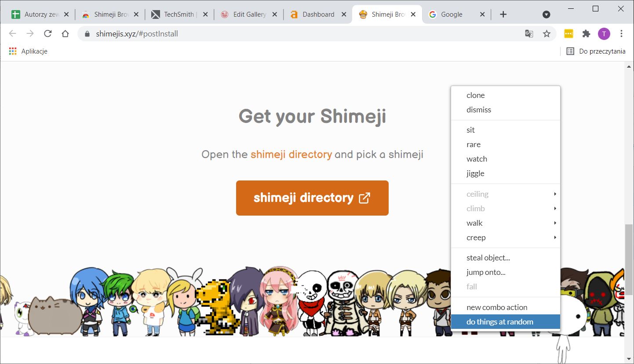Close the Dashboard tab
Screen dimensions: 634x364
click(344, 14)
